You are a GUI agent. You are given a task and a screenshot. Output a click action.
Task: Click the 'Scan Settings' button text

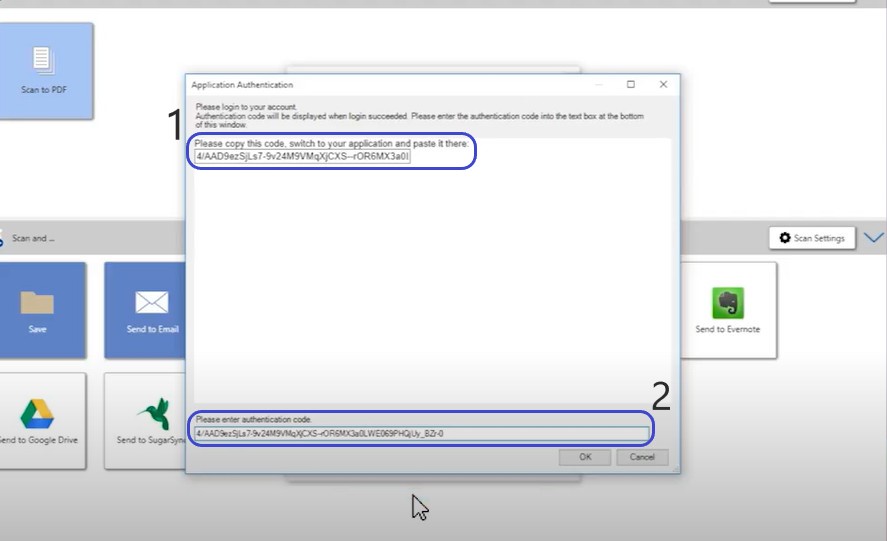[820, 238]
